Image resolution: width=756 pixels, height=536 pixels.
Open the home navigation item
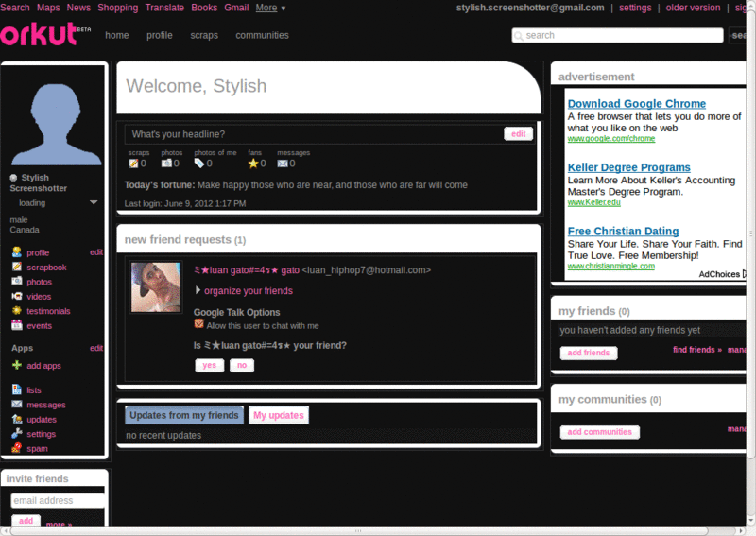tap(117, 35)
